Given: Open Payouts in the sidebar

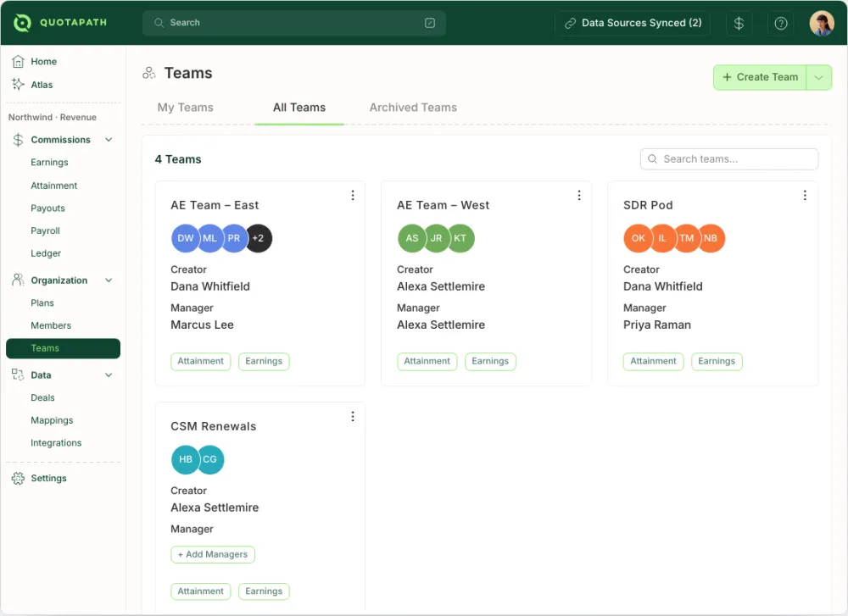Looking at the screenshot, I should click(x=47, y=208).
